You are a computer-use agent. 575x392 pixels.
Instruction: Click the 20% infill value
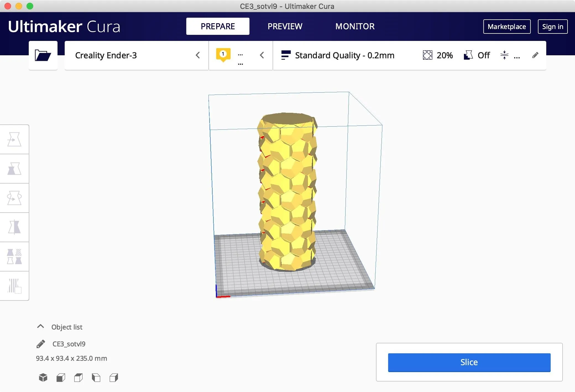(445, 55)
